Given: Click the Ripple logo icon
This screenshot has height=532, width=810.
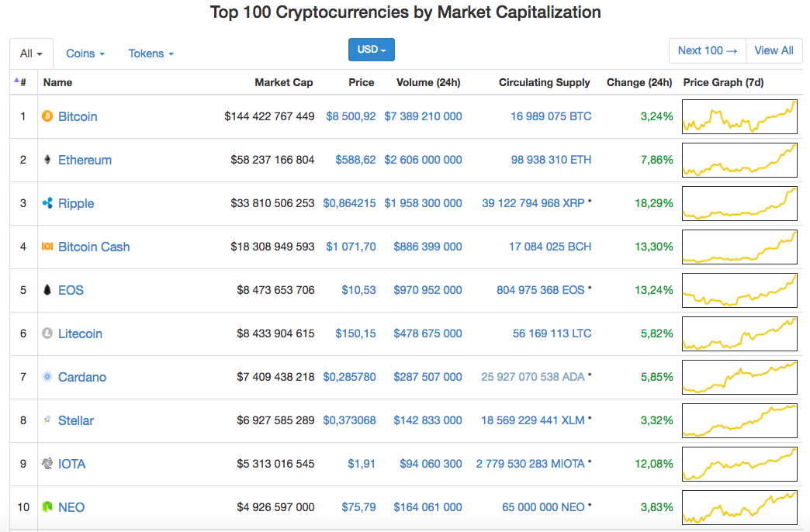Looking at the screenshot, I should [x=47, y=203].
